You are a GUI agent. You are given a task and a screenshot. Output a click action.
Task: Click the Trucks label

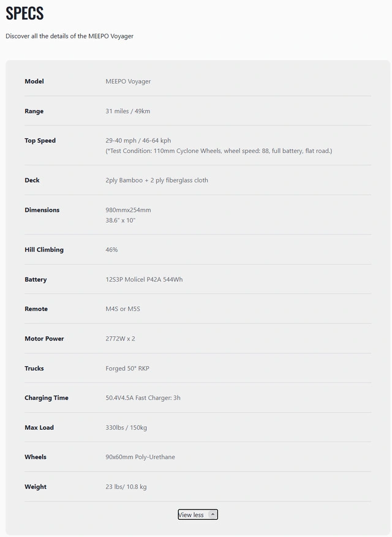point(34,368)
